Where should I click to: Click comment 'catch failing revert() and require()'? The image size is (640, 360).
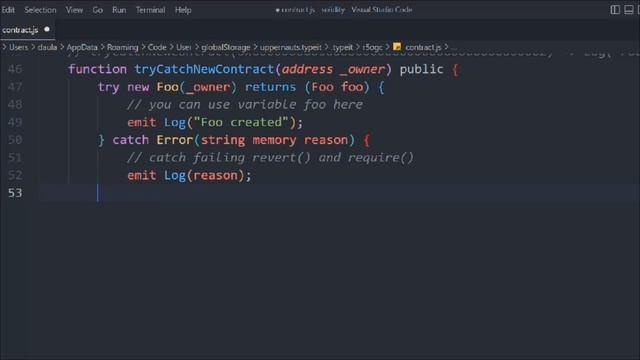click(281, 158)
